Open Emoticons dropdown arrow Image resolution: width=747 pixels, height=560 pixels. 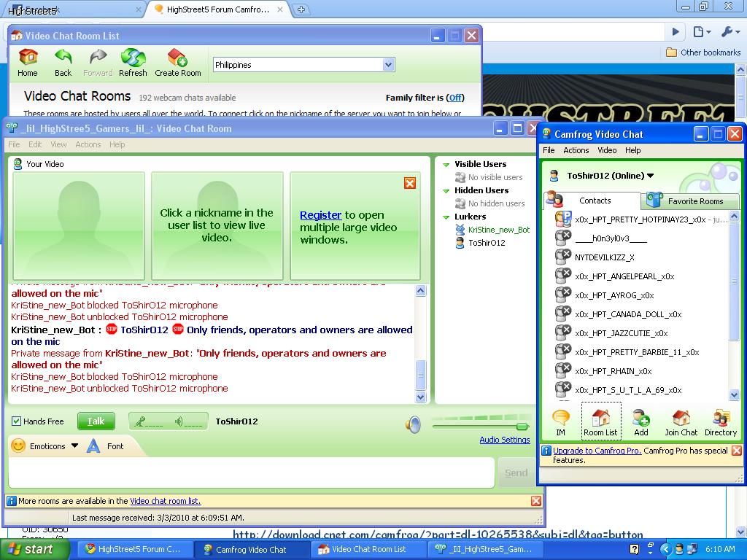click(x=75, y=446)
